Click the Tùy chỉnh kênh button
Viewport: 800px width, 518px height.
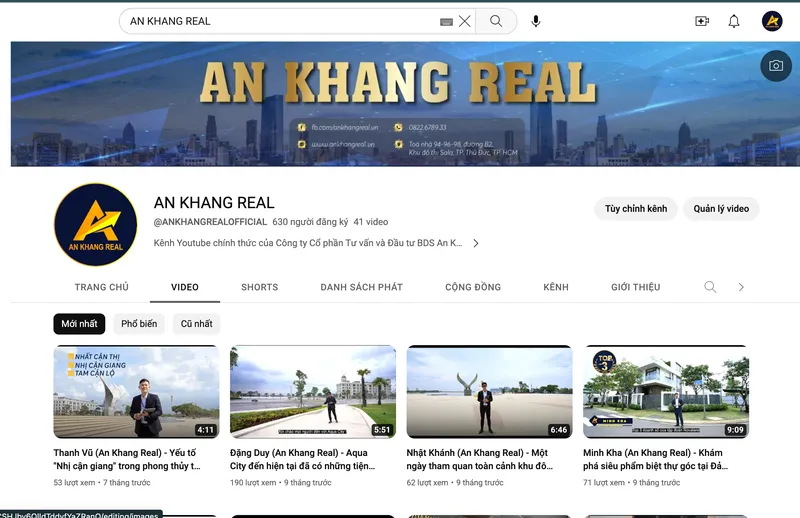636,208
